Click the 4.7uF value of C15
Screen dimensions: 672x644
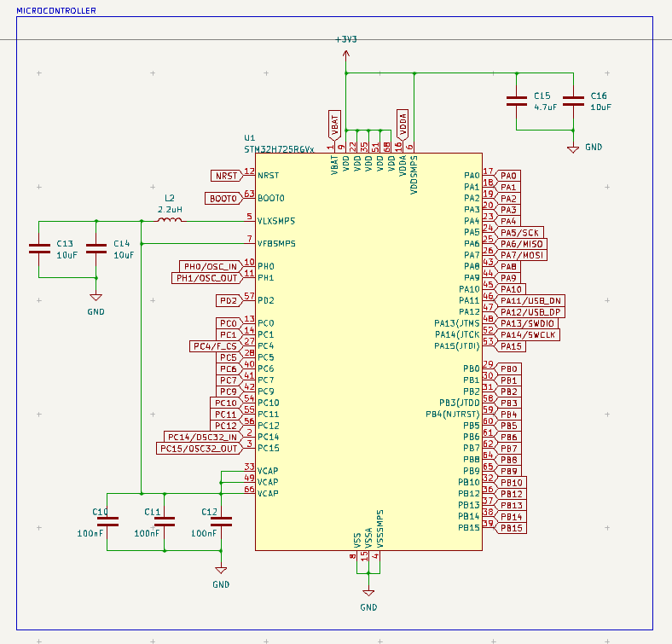coord(545,107)
